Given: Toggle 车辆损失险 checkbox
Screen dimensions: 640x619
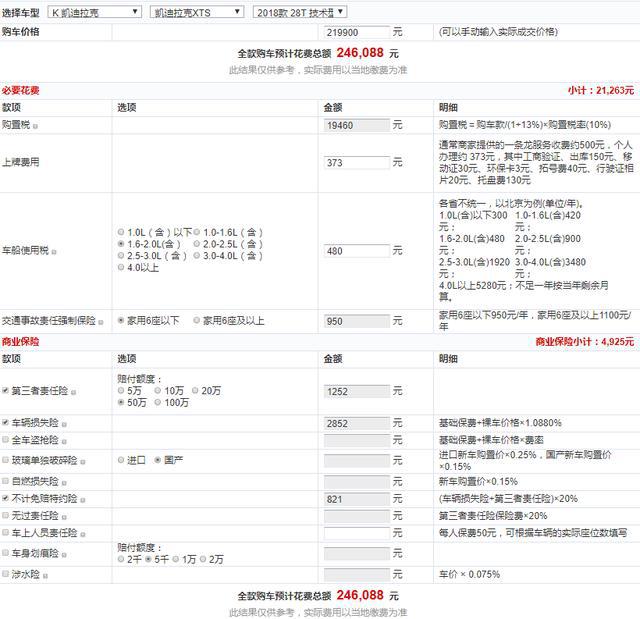Looking at the screenshot, I should [x=5, y=422].
